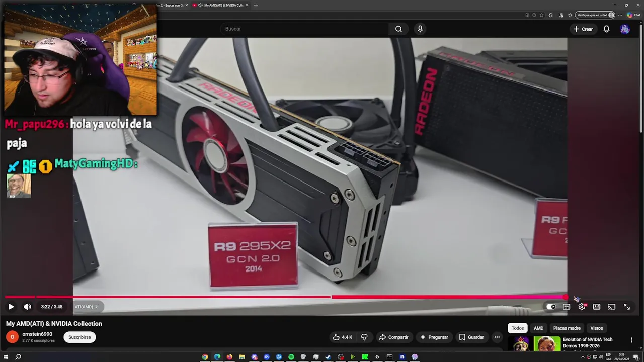Open browser three-dot settings menu
The width and height of the screenshot is (644, 362).
(x=620, y=15)
